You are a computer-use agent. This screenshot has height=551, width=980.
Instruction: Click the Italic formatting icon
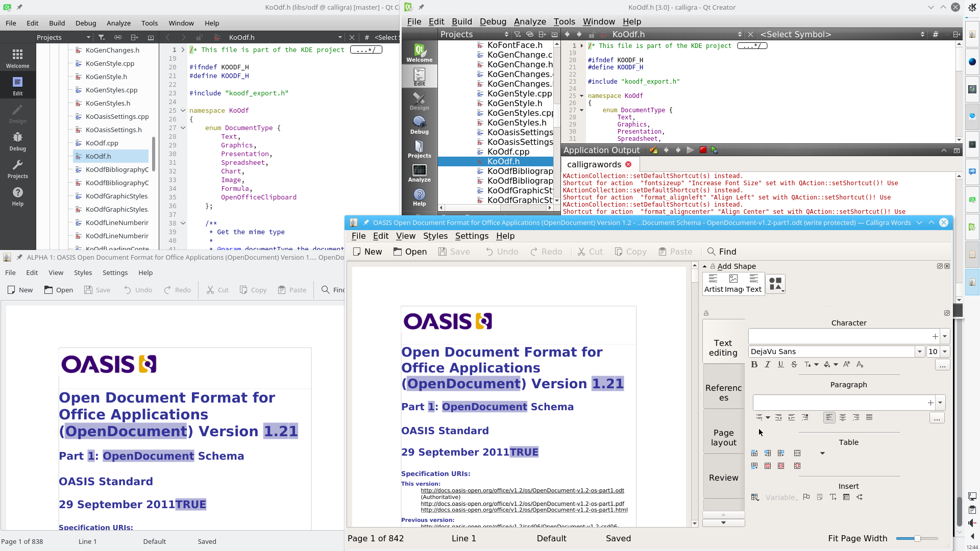[x=767, y=364]
